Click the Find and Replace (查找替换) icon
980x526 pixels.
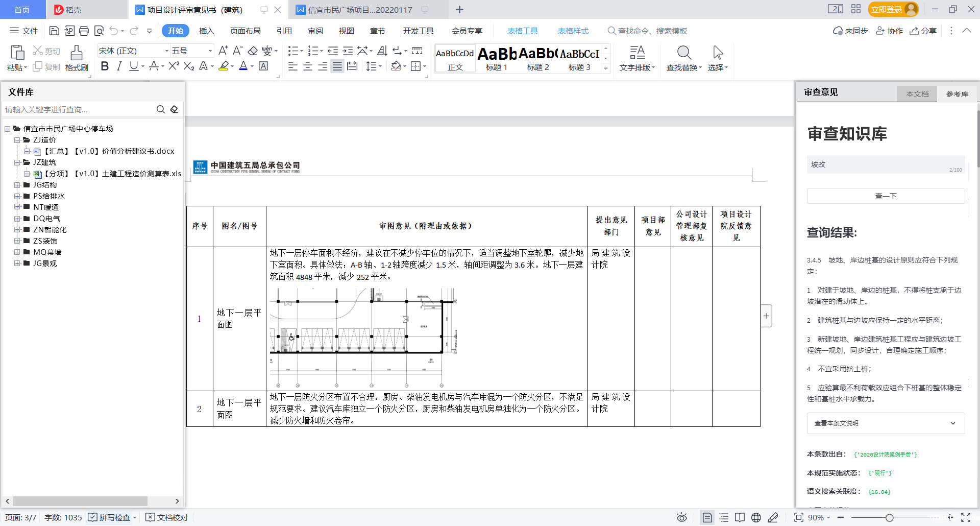[683, 53]
